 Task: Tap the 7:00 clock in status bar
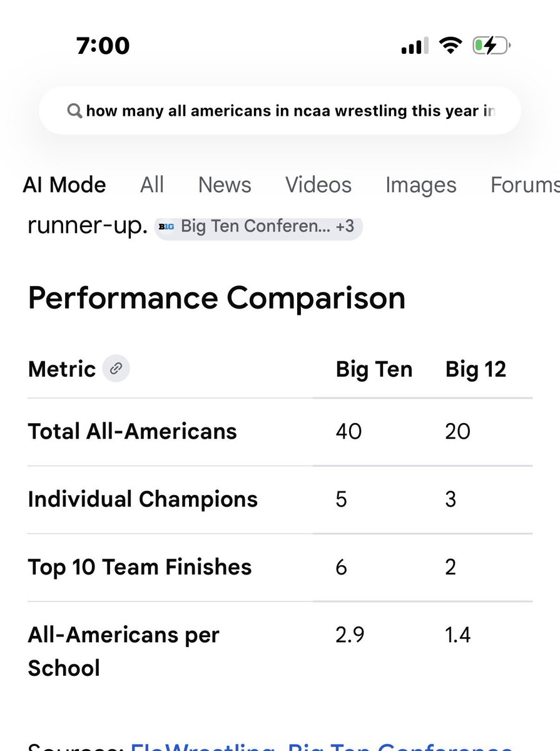[x=103, y=46]
